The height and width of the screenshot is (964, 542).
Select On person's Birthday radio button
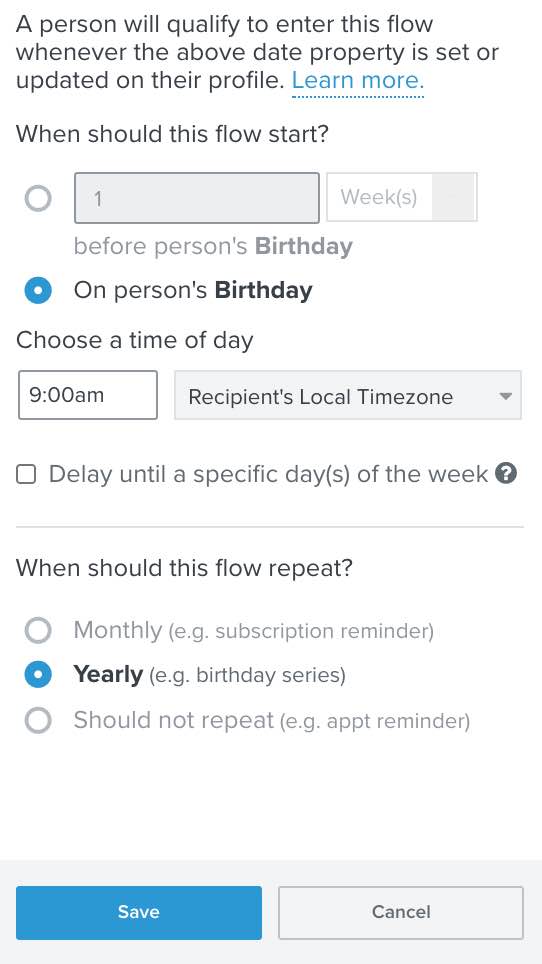38,290
